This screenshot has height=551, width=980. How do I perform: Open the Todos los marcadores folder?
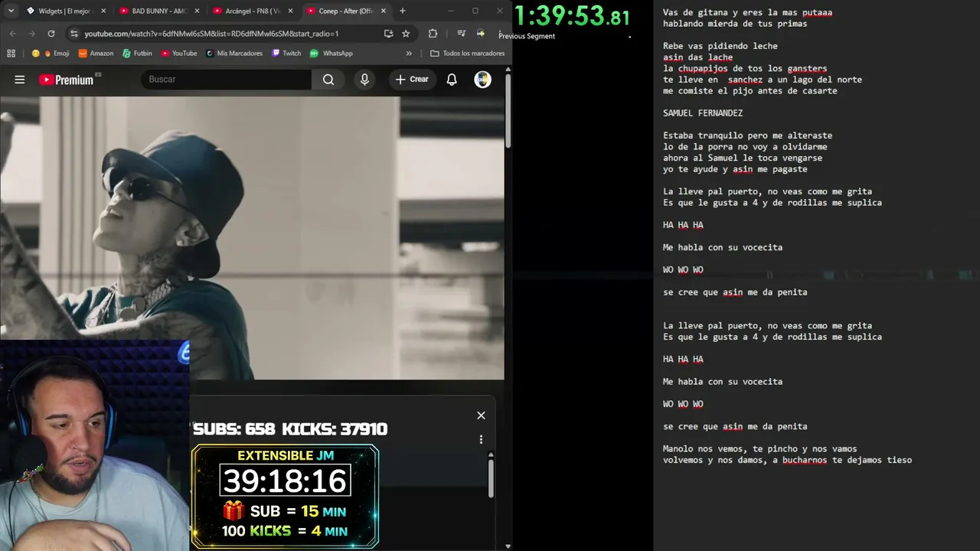(x=468, y=54)
